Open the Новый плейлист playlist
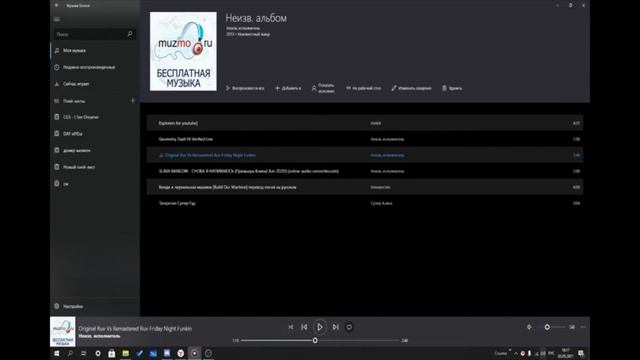 (95, 167)
